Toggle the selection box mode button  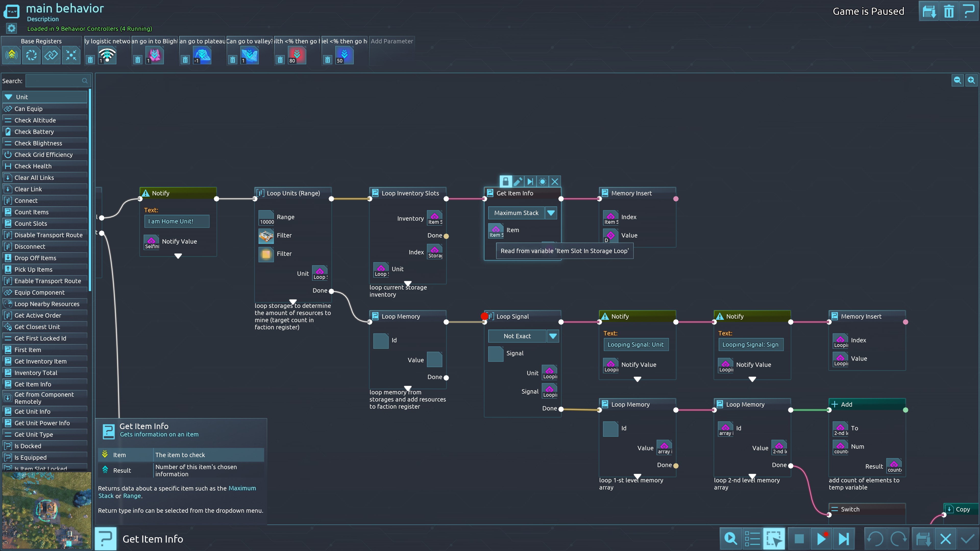(x=774, y=539)
